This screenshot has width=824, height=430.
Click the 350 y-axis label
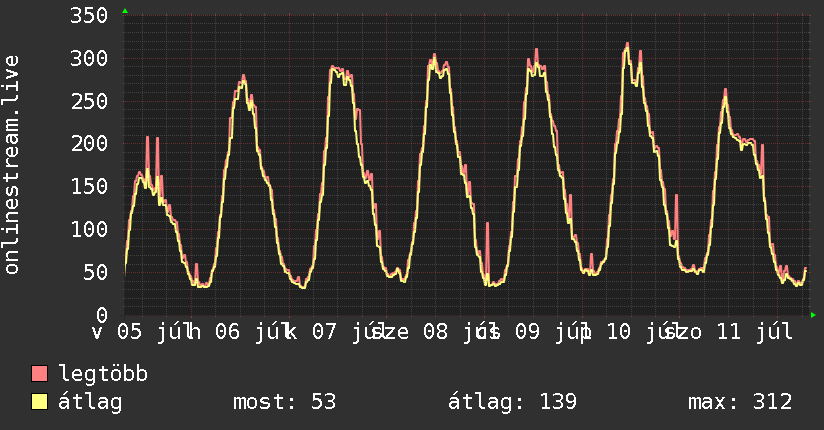click(89, 15)
